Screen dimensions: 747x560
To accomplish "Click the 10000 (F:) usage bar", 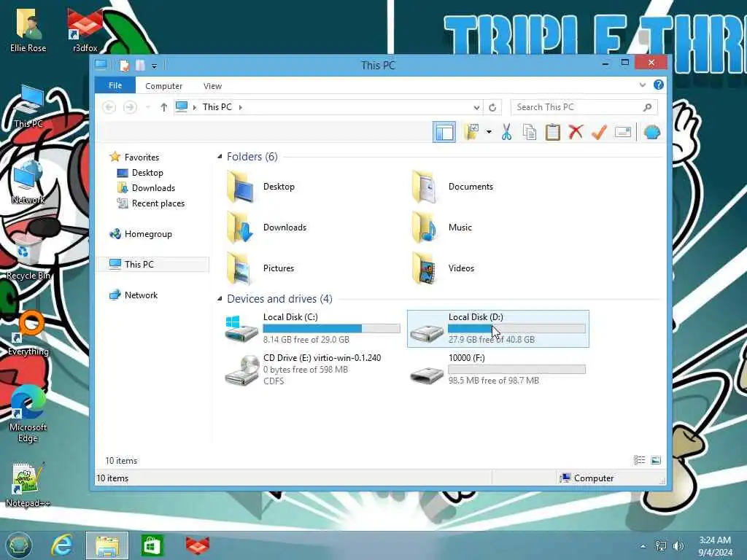I will [517, 369].
